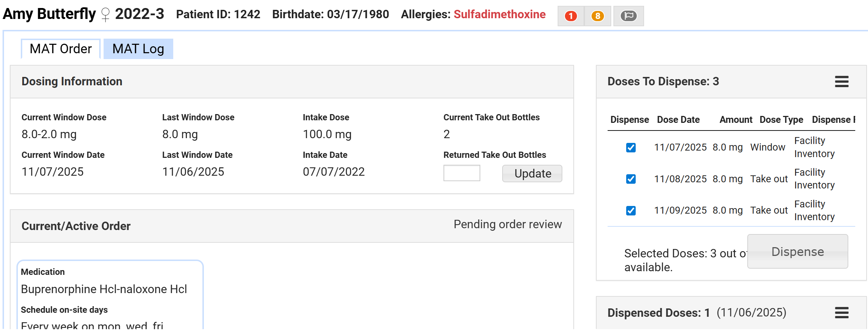
Task: Click the Sulfadimethoxine allergy text
Action: [499, 14]
